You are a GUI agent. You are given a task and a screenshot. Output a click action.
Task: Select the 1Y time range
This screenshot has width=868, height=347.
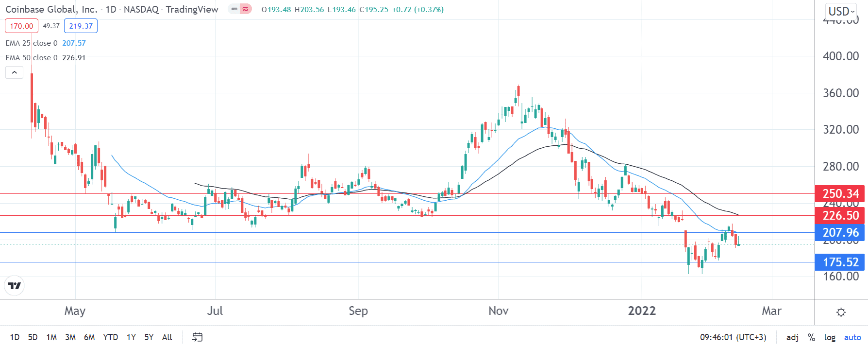[131, 337]
